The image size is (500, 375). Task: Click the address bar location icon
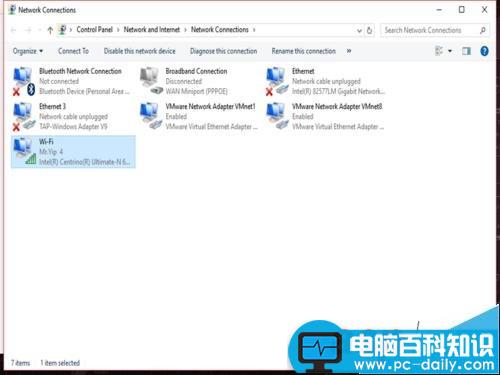click(x=62, y=30)
